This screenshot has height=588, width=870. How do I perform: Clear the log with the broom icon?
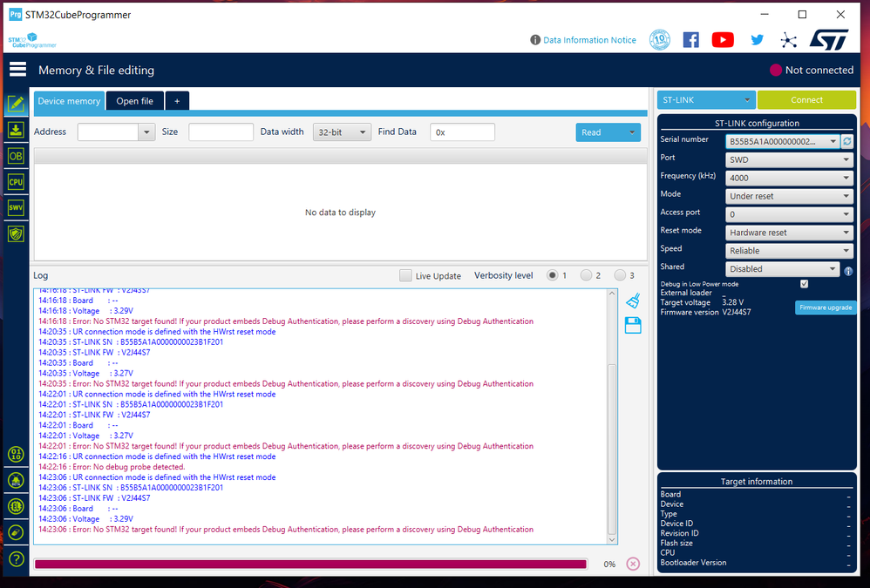pyautogui.click(x=633, y=301)
